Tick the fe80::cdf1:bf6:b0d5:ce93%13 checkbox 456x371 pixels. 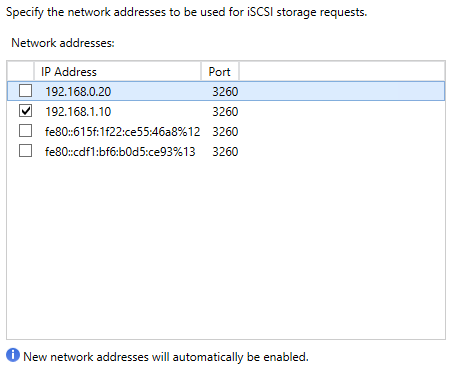[x=25, y=151]
